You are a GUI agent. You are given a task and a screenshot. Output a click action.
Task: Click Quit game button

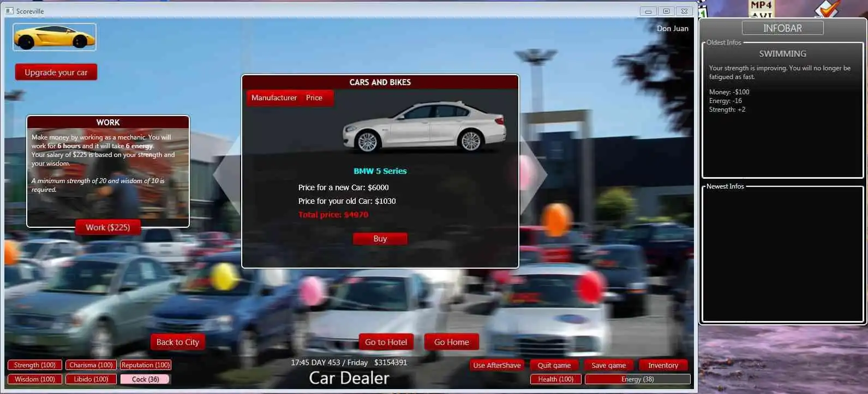(554, 365)
